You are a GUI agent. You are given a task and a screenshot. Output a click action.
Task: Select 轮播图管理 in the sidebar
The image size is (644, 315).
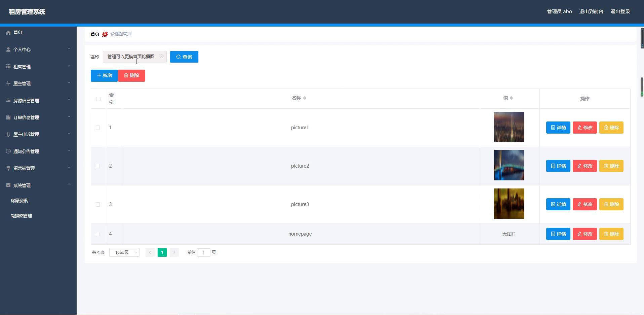click(22, 216)
